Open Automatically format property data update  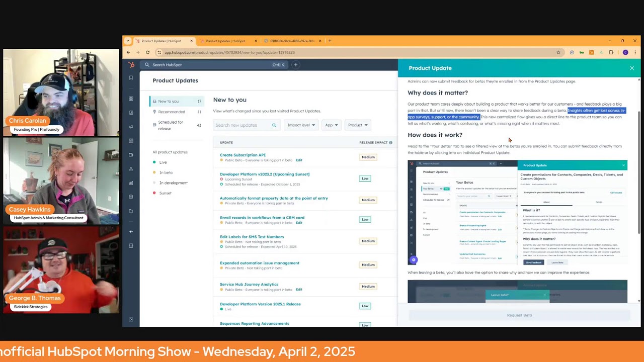click(x=274, y=198)
